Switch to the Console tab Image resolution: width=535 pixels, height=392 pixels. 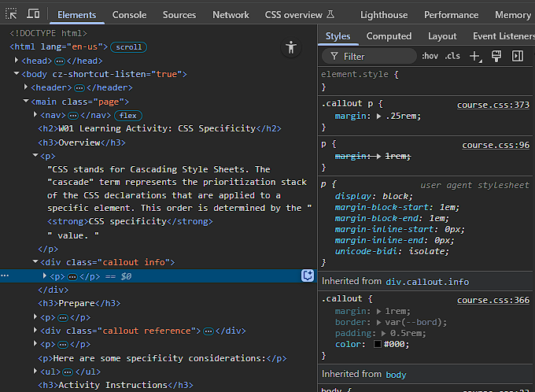(x=129, y=15)
